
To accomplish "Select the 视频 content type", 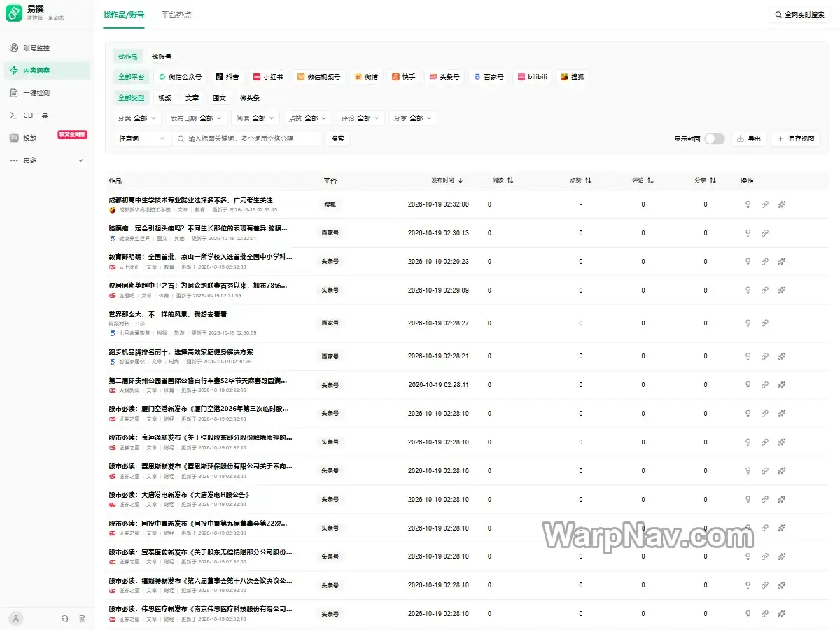I will coord(165,98).
